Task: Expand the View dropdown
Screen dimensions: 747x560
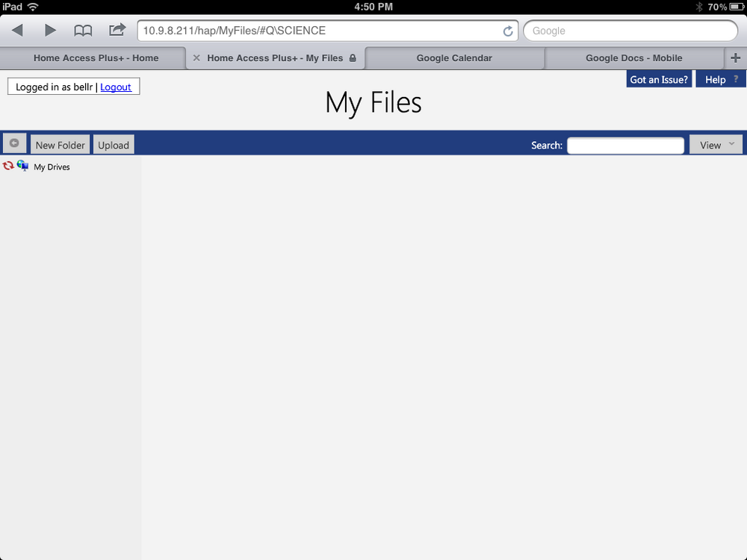Action: [716, 145]
